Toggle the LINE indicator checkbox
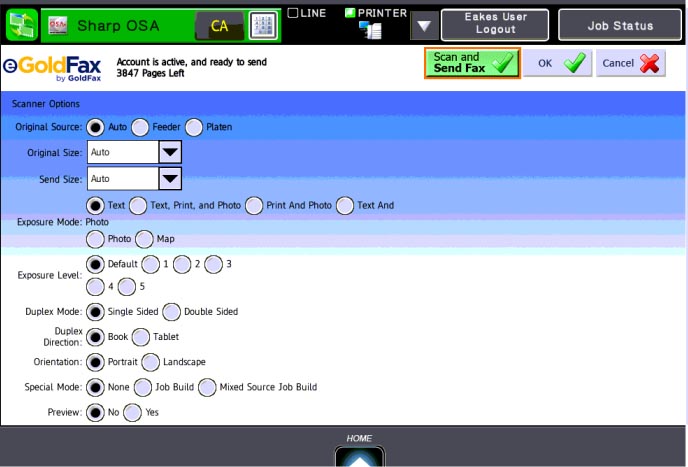Screen dimensions: 688x467 (292, 13)
